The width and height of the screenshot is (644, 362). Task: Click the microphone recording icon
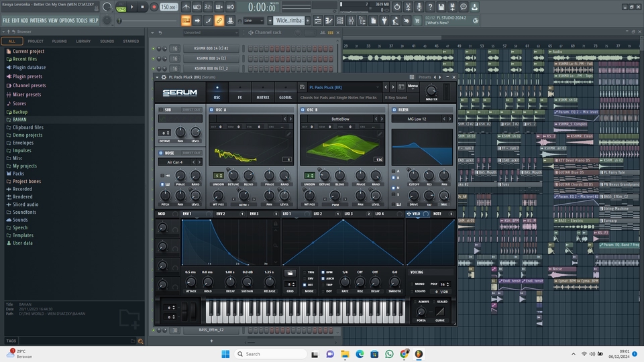419,7
